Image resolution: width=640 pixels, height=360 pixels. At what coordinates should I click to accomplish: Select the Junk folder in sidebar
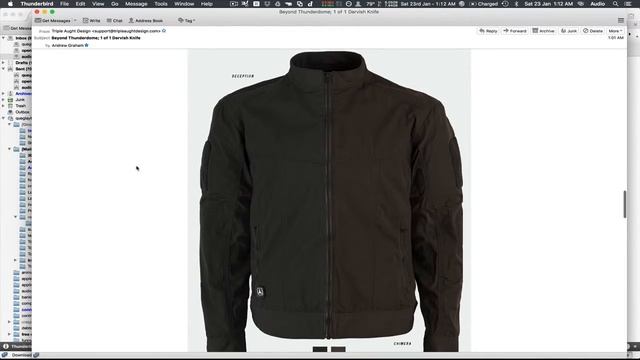[20, 100]
